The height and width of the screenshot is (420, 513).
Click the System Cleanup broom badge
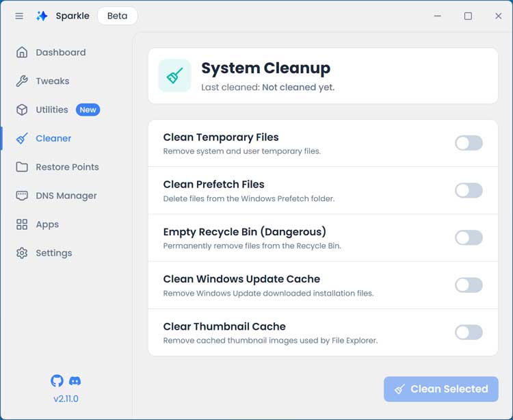tap(174, 75)
